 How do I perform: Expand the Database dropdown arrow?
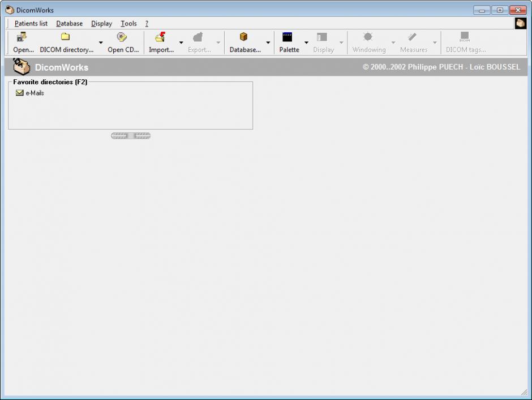268,42
